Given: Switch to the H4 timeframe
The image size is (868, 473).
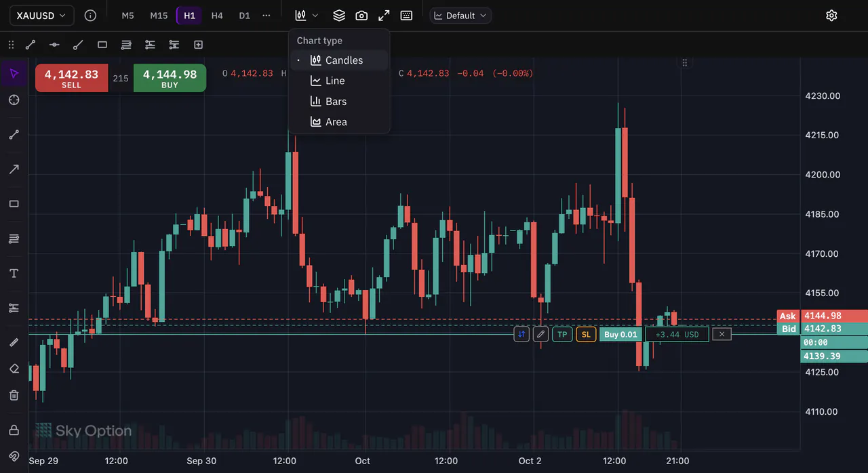Looking at the screenshot, I should (217, 16).
